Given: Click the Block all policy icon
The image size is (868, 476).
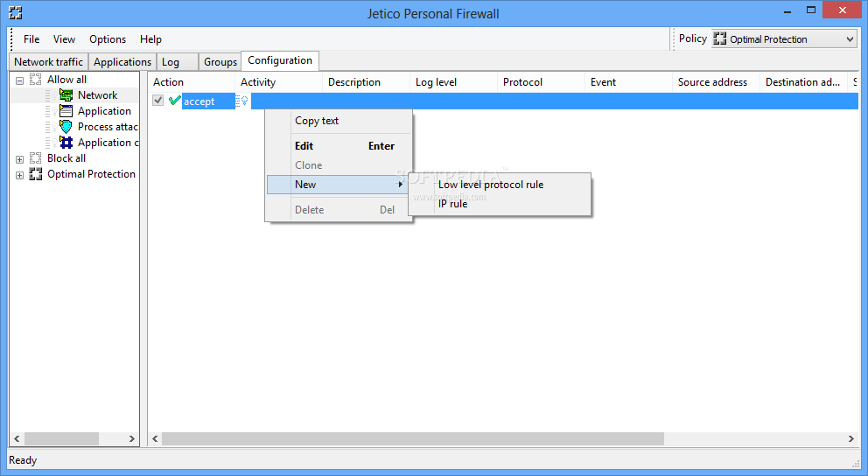Looking at the screenshot, I should 35,158.
